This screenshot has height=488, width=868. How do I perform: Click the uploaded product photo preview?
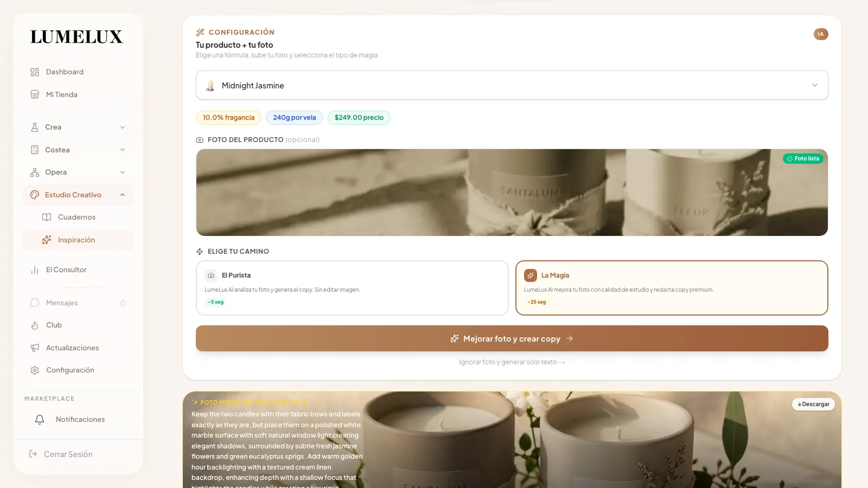click(512, 192)
